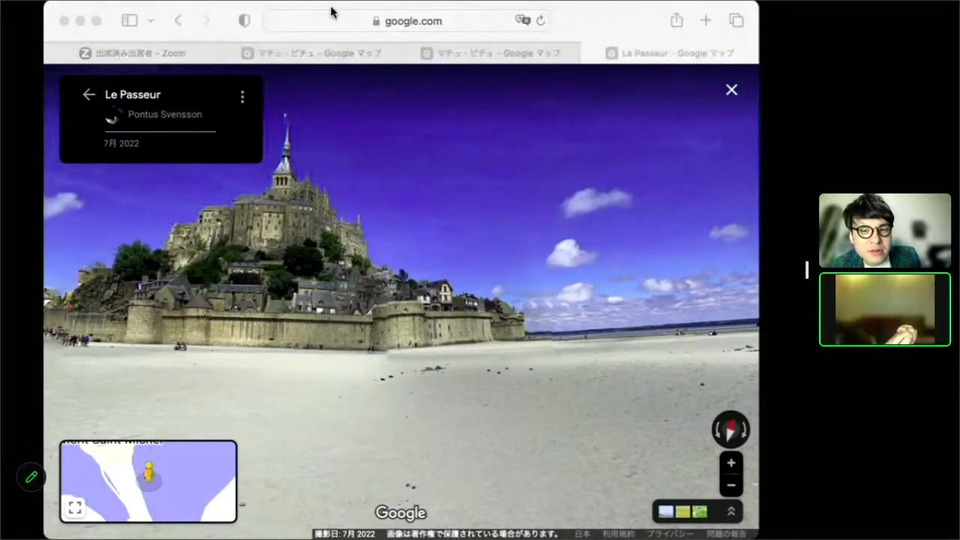Switch to the Zoom browser tab

132,53
